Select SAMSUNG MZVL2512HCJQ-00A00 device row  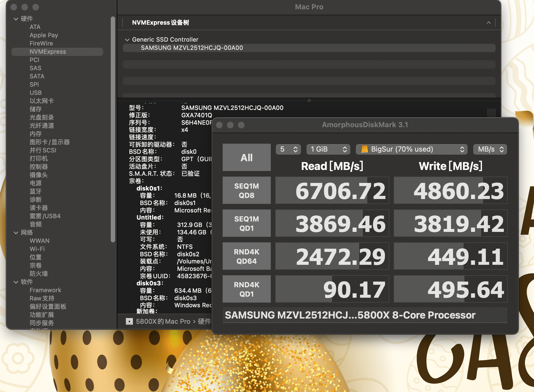point(309,48)
